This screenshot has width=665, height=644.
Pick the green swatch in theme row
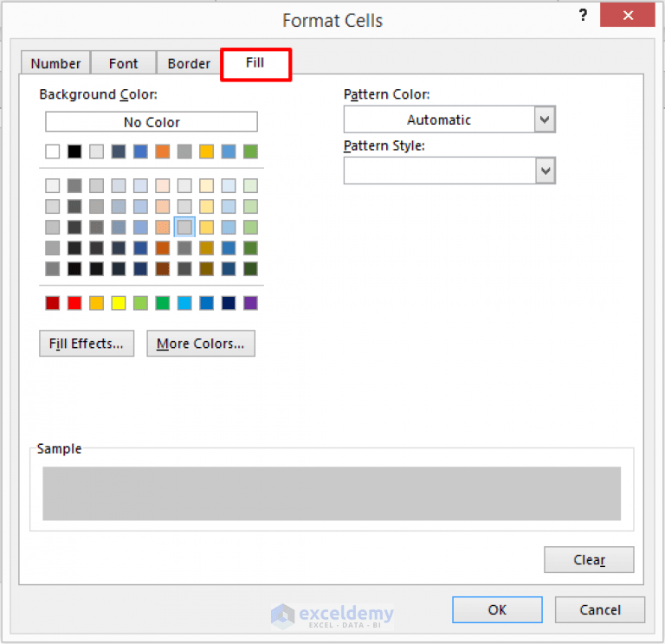pos(250,151)
